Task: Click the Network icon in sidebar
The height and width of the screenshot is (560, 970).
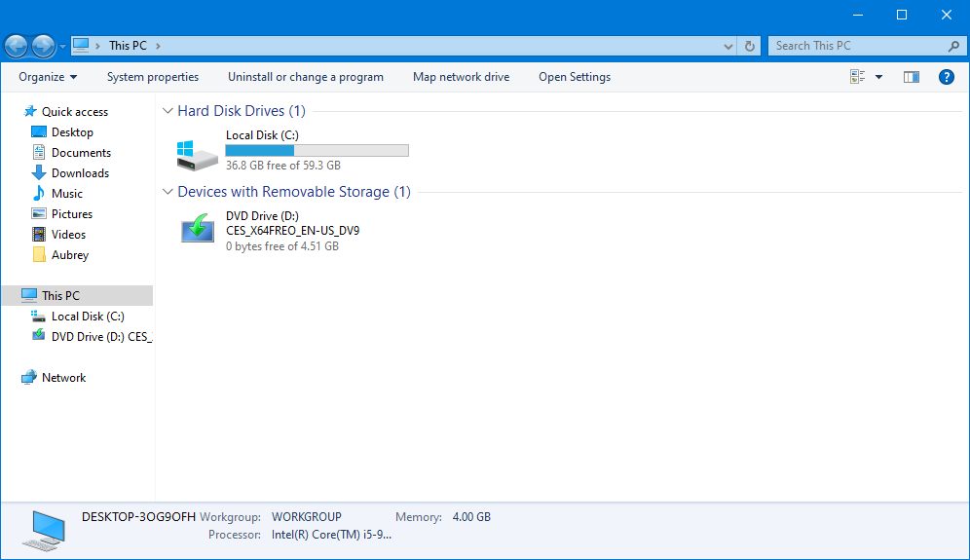Action: (x=29, y=377)
